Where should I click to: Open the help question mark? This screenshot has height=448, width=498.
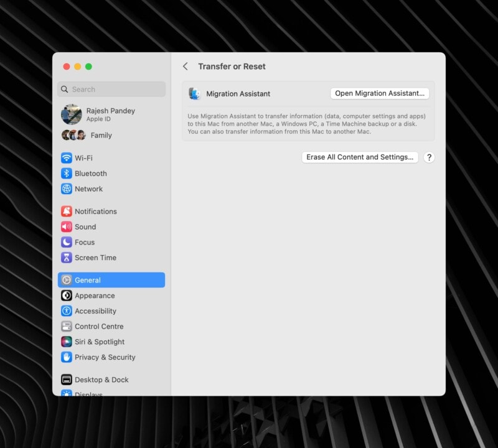429,157
